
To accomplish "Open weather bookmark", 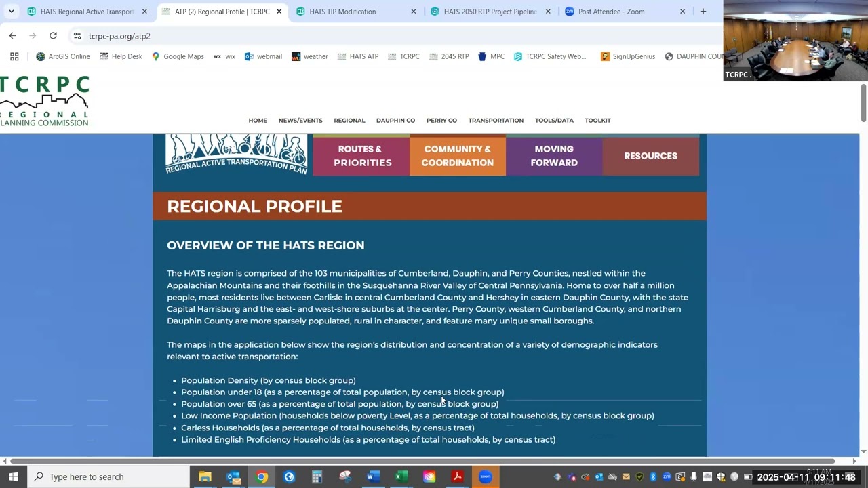I will [x=310, y=56].
